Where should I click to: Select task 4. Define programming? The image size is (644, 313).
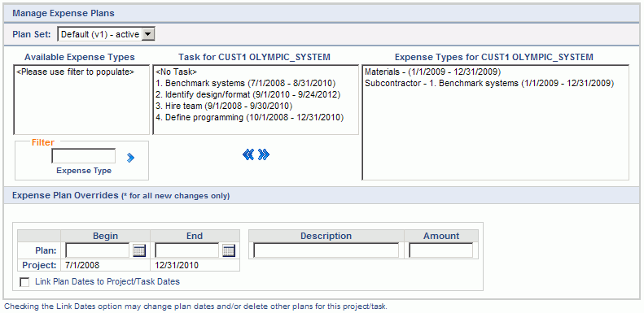[x=250, y=118]
